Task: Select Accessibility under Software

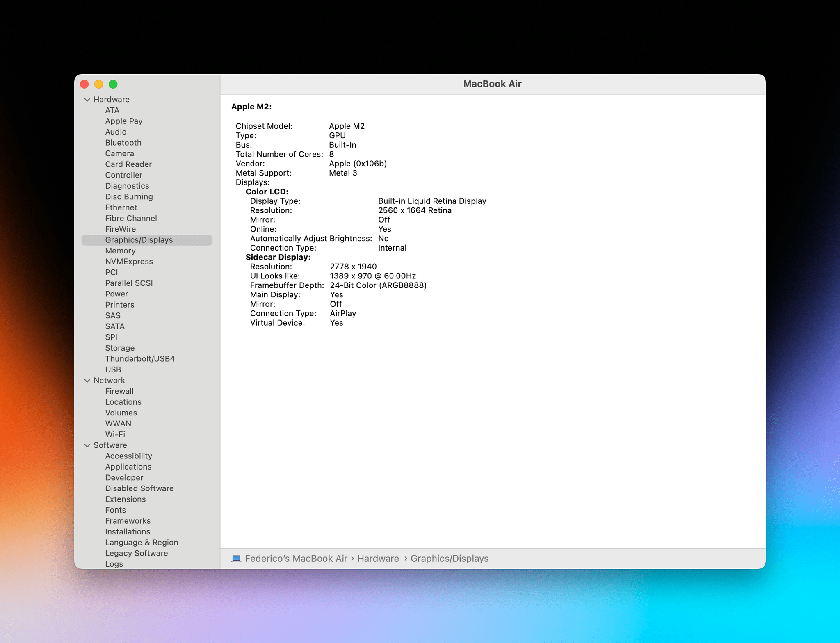Action: pos(128,456)
